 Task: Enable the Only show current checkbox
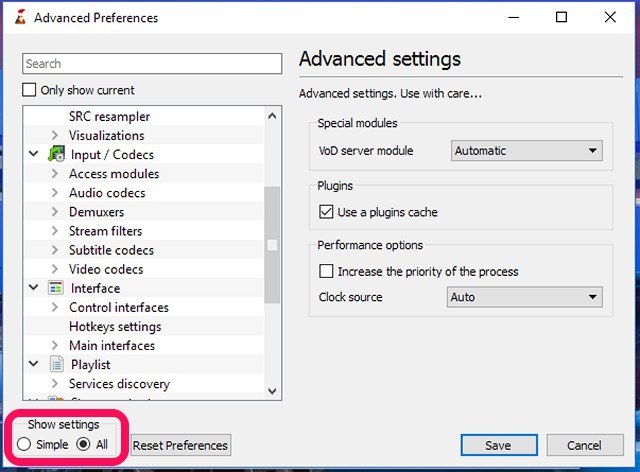tap(30, 90)
